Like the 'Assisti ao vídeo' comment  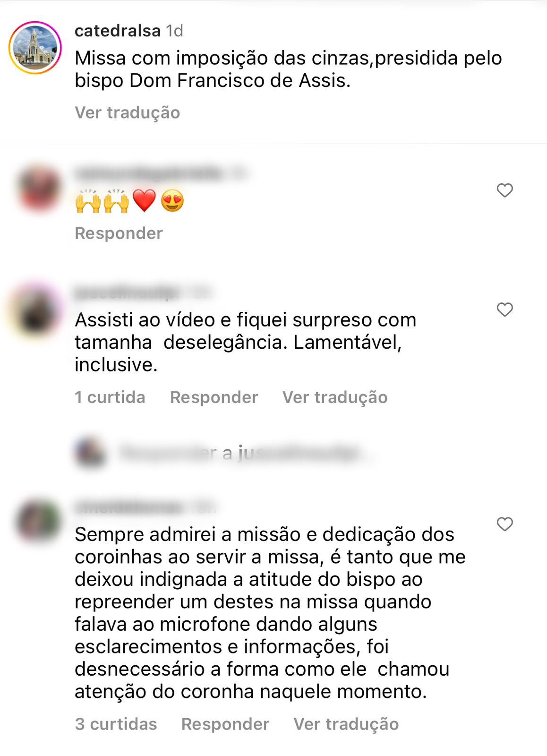(504, 309)
